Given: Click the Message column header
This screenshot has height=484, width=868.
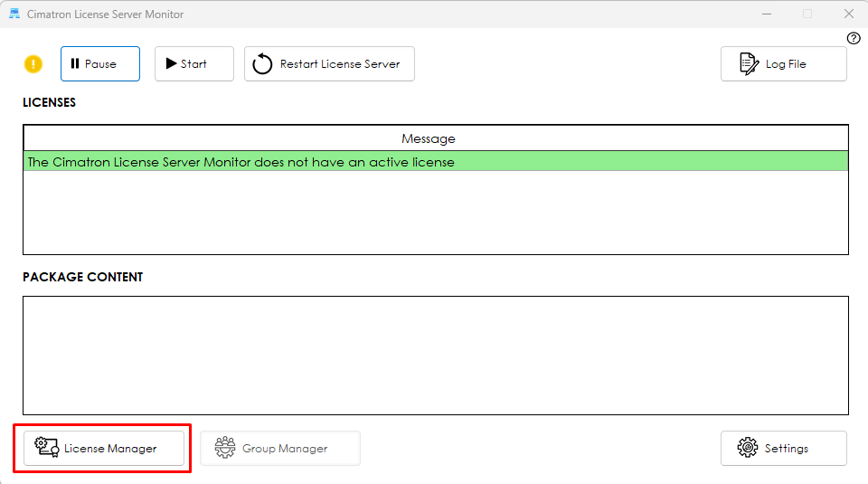Looking at the screenshot, I should (x=436, y=138).
